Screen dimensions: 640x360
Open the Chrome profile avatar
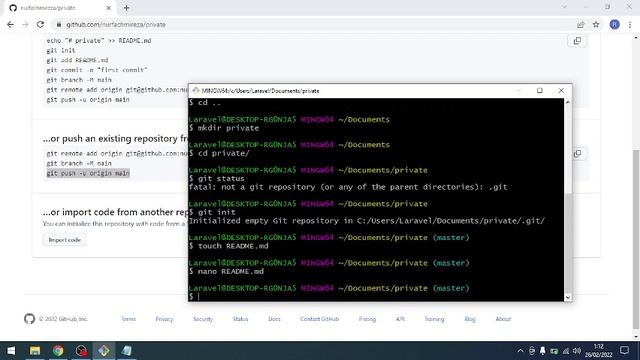[x=614, y=24]
